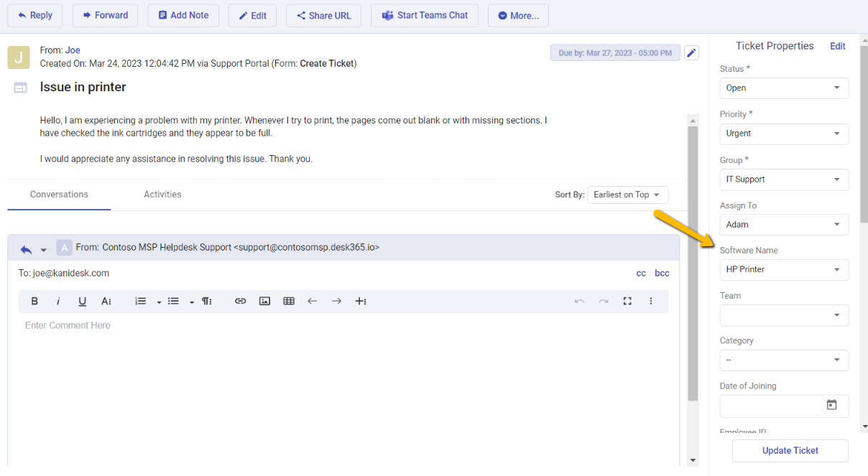Click the insert image icon
Image resolution: width=868 pixels, height=476 pixels.
click(264, 302)
